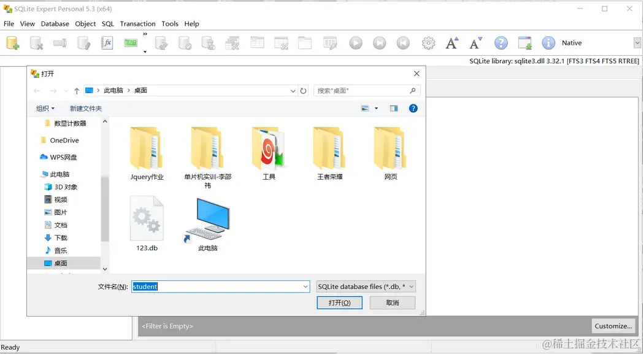Click the 取消 cancel button
Viewport: 644px width, 354px height.
pyautogui.click(x=393, y=302)
